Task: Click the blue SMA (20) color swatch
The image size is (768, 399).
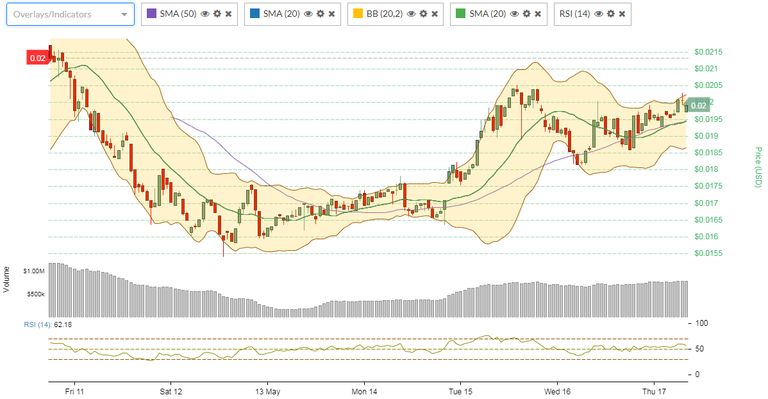Action: (x=254, y=14)
